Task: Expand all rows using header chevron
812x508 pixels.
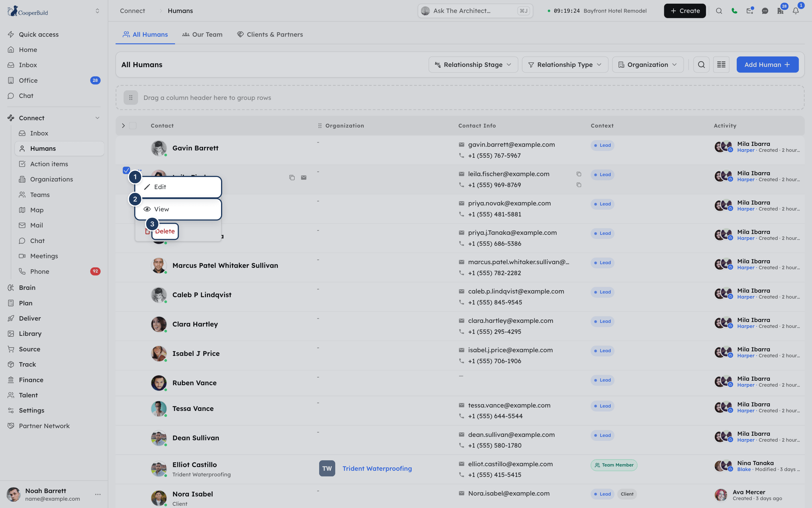Action: (x=123, y=126)
